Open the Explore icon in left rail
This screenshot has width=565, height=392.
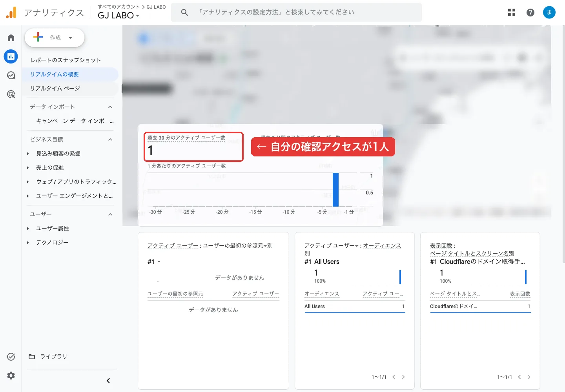[x=11, y=75]
